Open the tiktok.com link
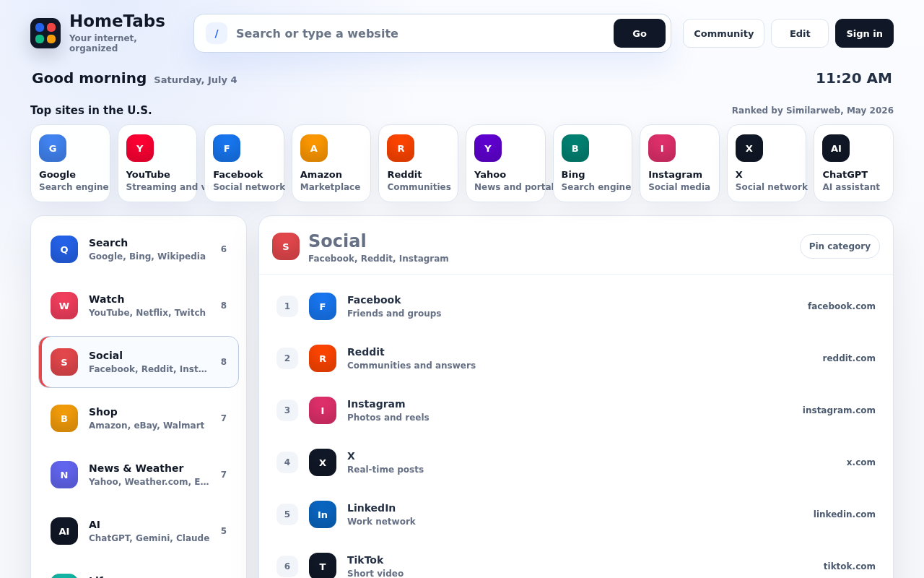The image size is (924, 578). click(850, 566)
